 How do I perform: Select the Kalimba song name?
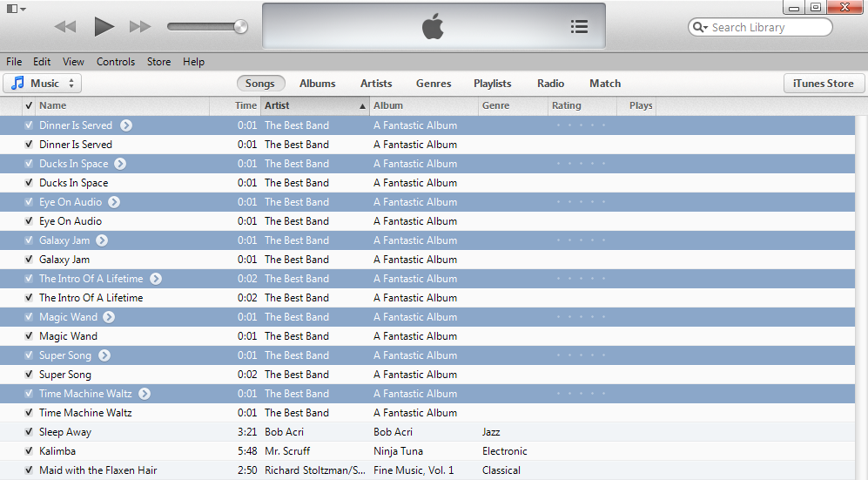pyautogui.click(x=57, y=450)
